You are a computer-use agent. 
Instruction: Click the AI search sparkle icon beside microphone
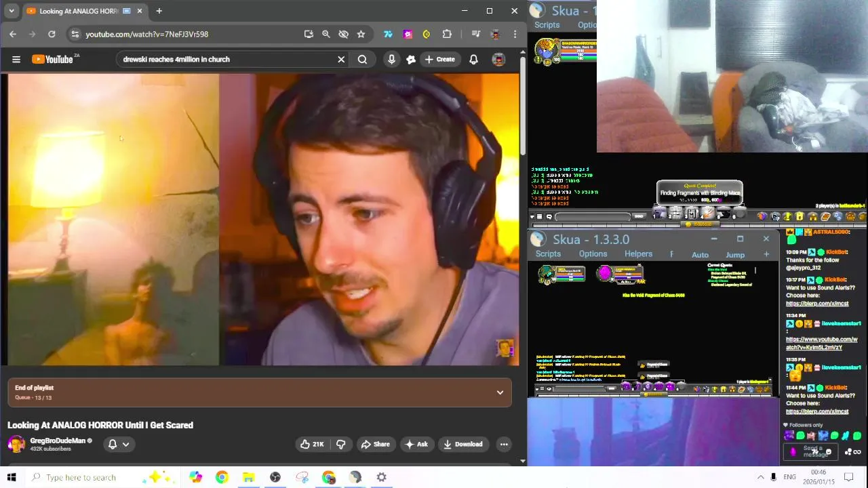coord(410,60)
